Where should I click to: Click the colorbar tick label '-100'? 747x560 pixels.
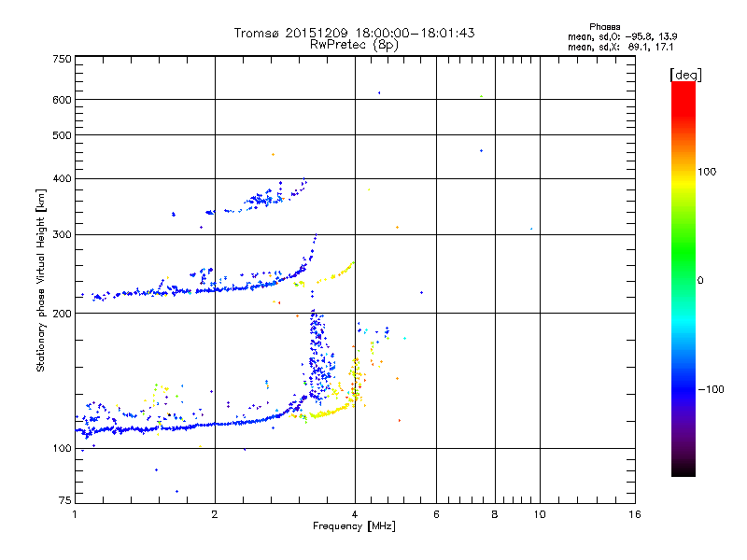[x=711, y=389]
